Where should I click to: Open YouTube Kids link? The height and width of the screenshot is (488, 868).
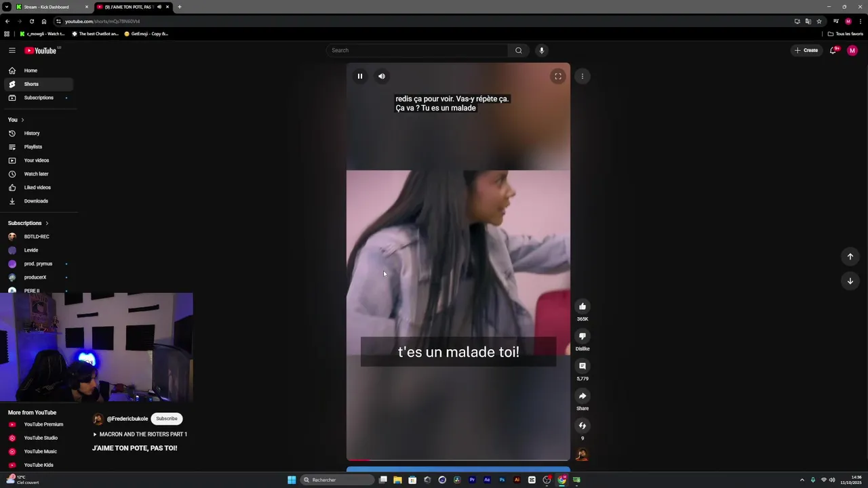pyautogui.click(x=39, y=465)
